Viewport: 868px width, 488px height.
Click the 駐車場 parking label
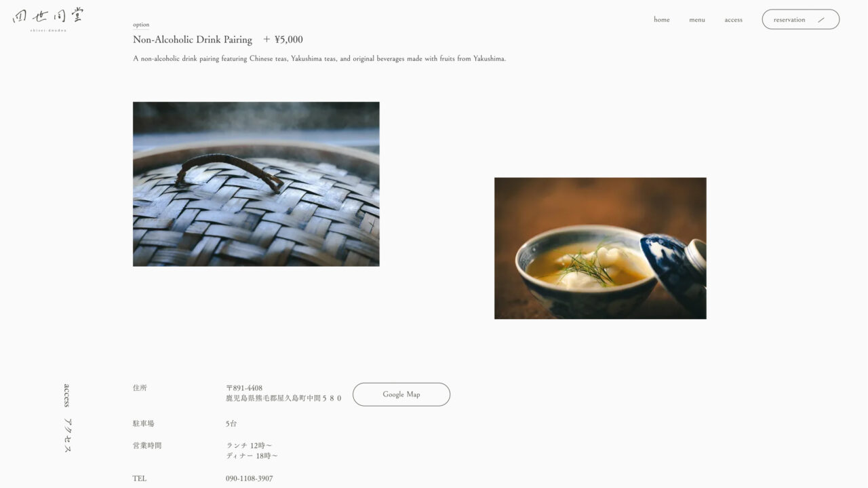coord(144,424)
